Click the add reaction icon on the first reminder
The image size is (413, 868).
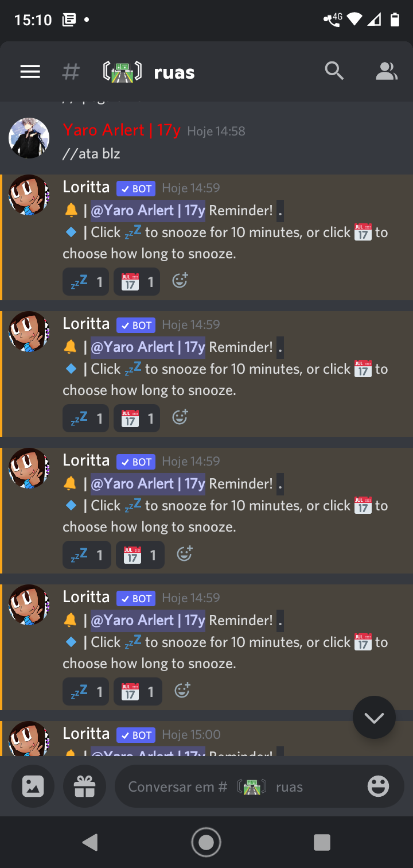point(180,281)
